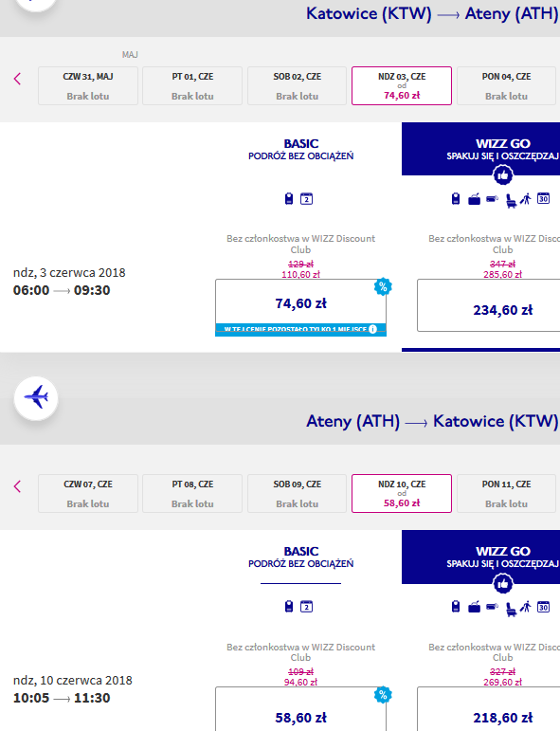Show earlier outbound dates with left chevron
The width and height of the screenshot is (560, 731).
click(x=18, y=79)
